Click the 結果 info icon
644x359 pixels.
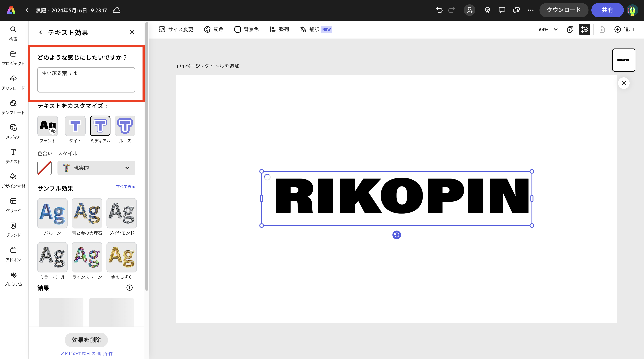(x=130, y=288)
